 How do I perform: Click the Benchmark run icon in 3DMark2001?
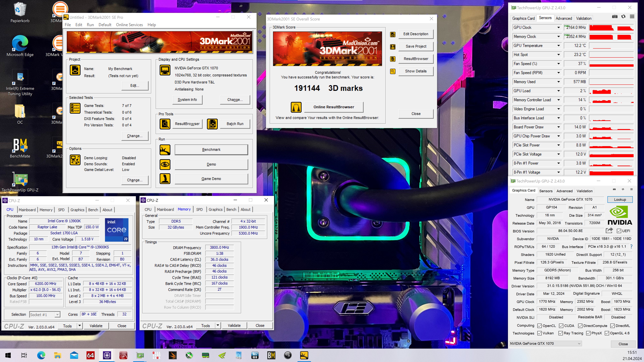165,150
